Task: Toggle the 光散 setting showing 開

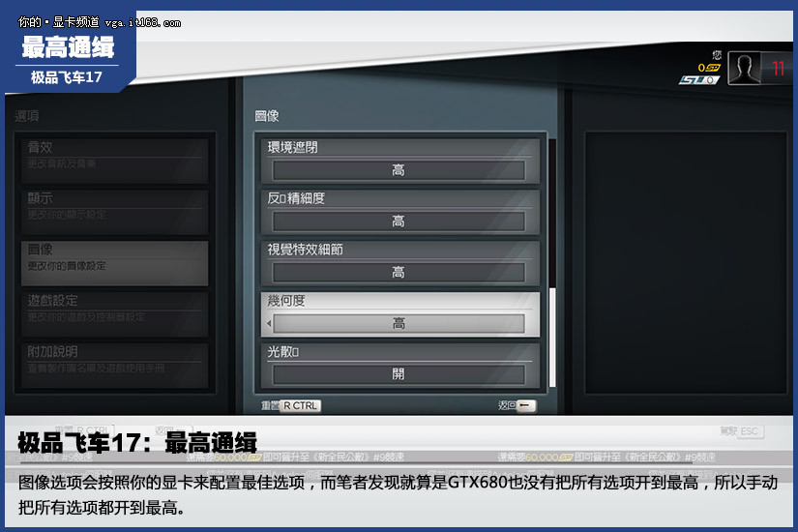Action: pyautogui.click(x=399, y=374)
